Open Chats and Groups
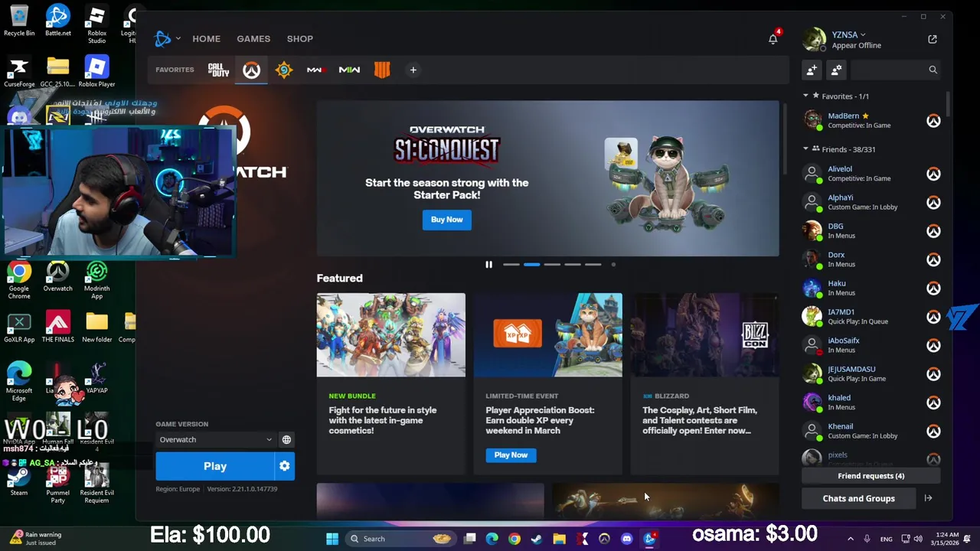This screenshot has width=980, height=551. (x=858, y=498)
